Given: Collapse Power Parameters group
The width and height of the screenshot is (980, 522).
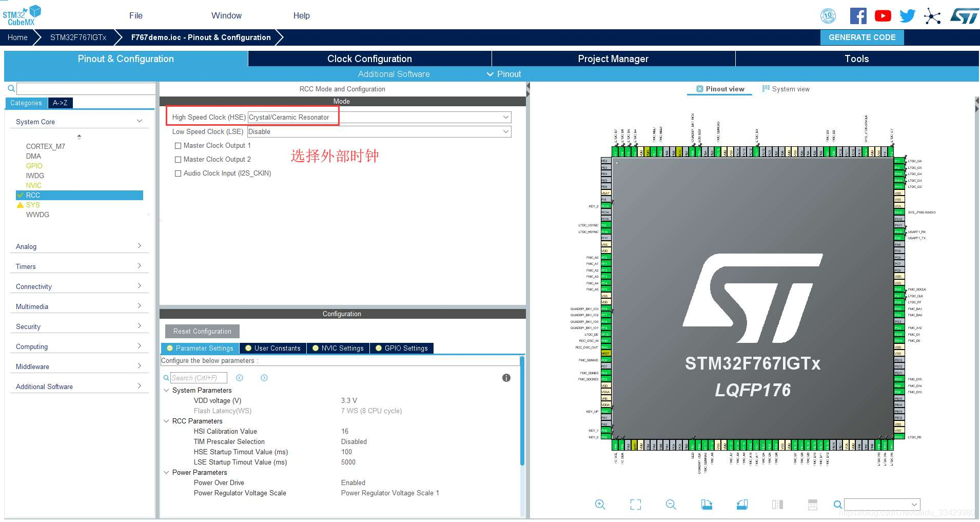Looking at the screenshot, I should pos(166,472).
